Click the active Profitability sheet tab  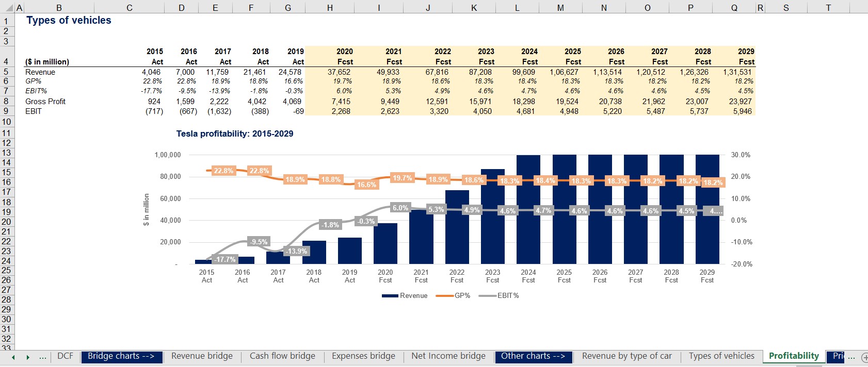794,356
